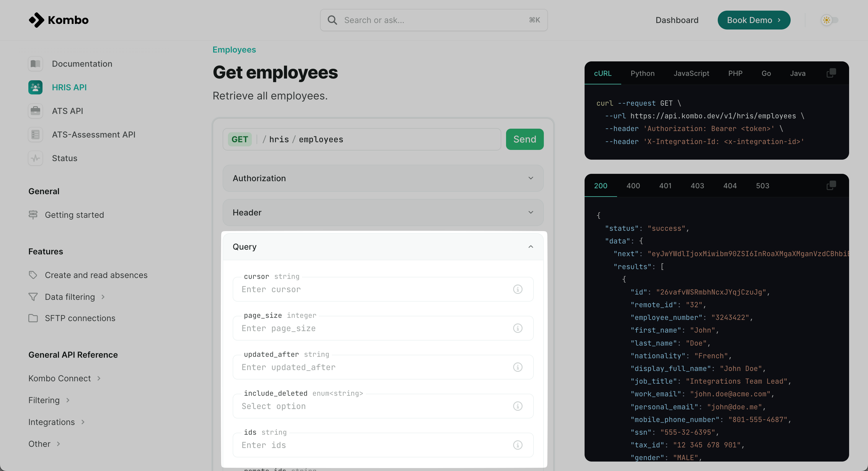The height and width of the screenshot is (471, 868).
Task: Show info for the page_size parameter
Action: [x=518, y=328]
